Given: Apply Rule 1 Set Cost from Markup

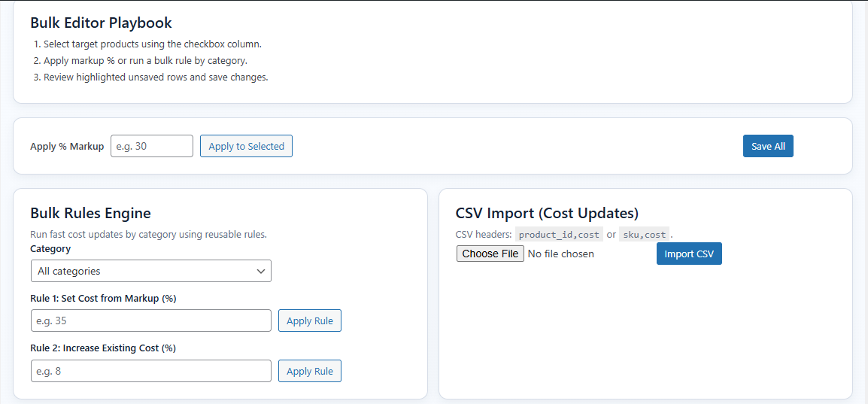Looking at the screenshot, I should pyautogui.click(x=309, y=320).
